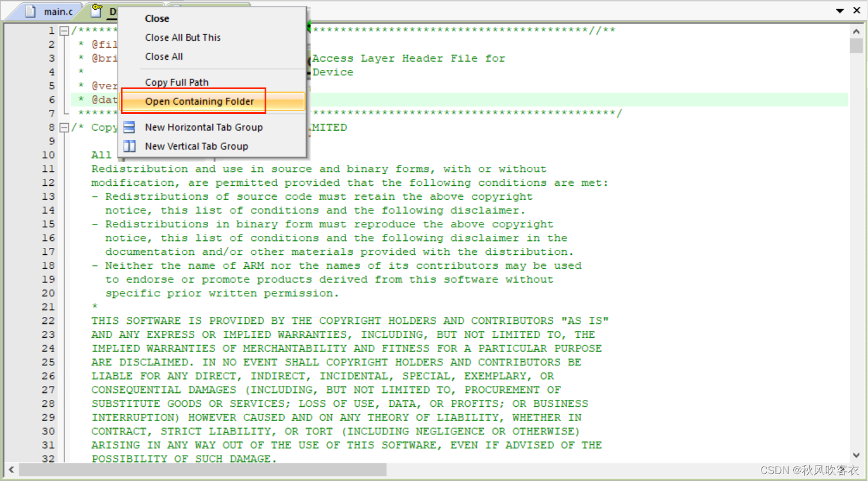Click 'documentation and/or other materials' line

pyautogui.click(x=339, y=251)
